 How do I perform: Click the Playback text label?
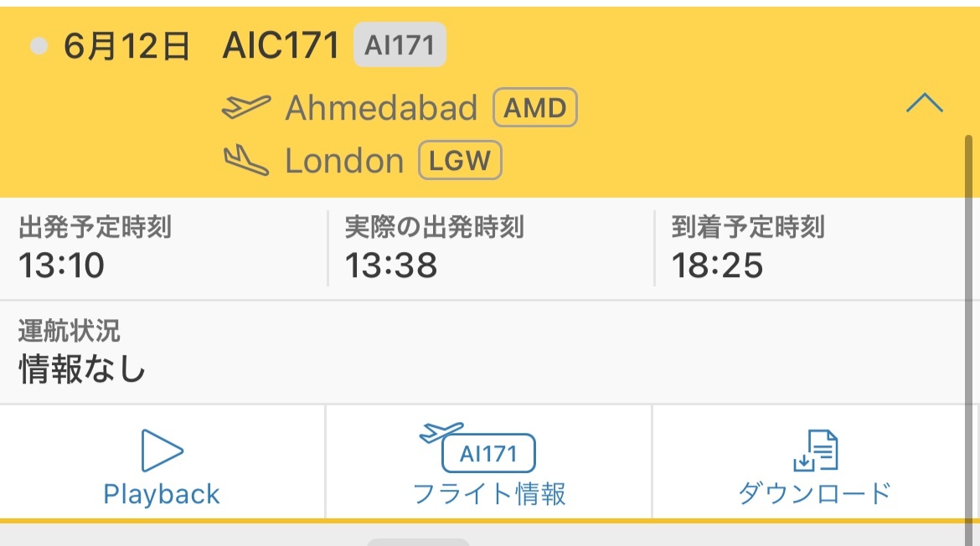click(x=162, y=494)
